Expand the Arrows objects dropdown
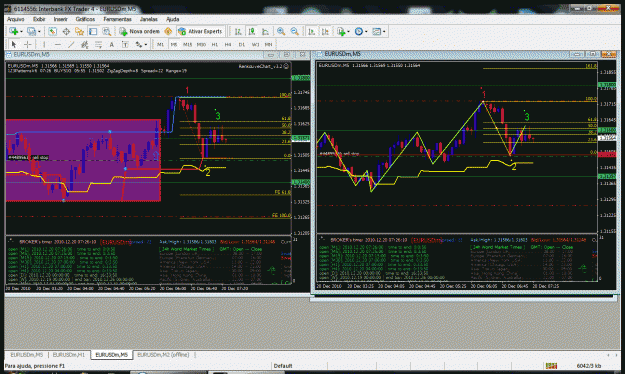Screen dimensions: 625x374 point(146,44)
